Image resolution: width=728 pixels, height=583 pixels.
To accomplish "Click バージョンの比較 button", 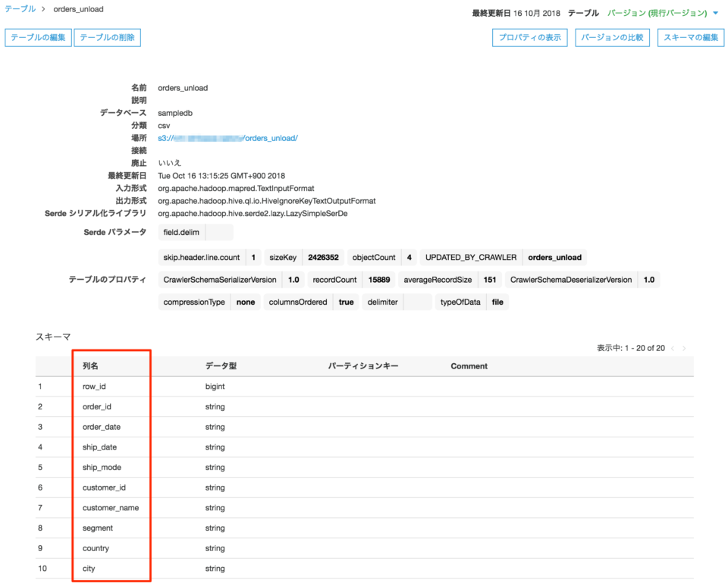I will 613,38.
